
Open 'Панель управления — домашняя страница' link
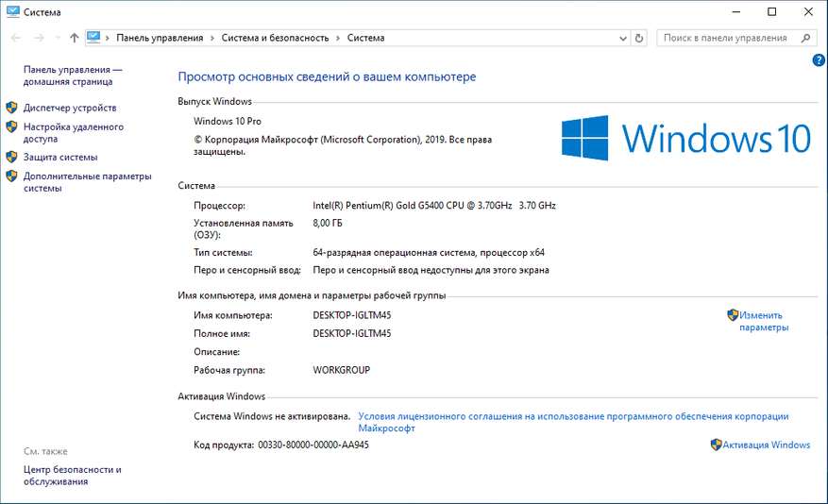[73, 76]
